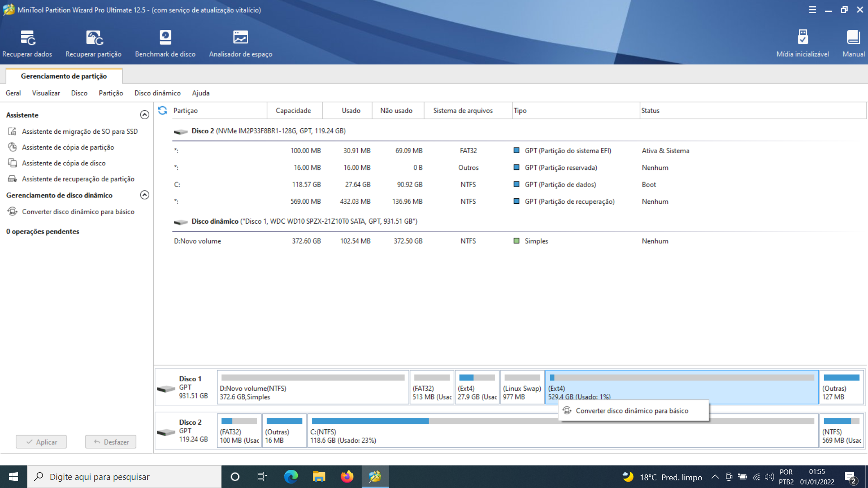Select NTFS 569 MB block on Disco 2
Viewport: 868px width, 488px height.
tap(841, 431)
